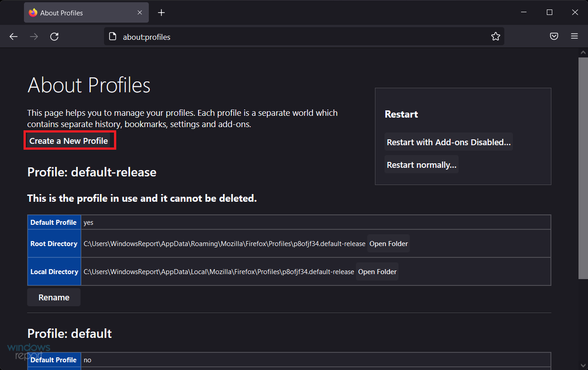Open the Firefox hamburger menu

(x=574, y=37)
